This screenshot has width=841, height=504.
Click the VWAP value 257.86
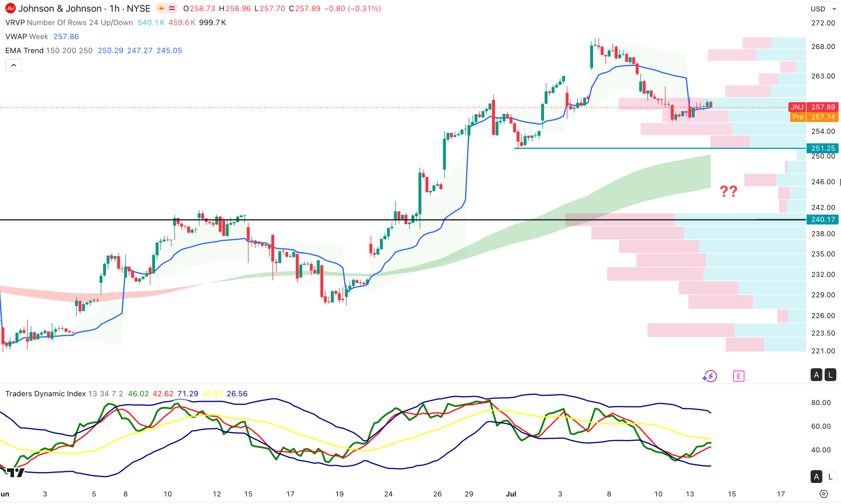tap(66, 36)
